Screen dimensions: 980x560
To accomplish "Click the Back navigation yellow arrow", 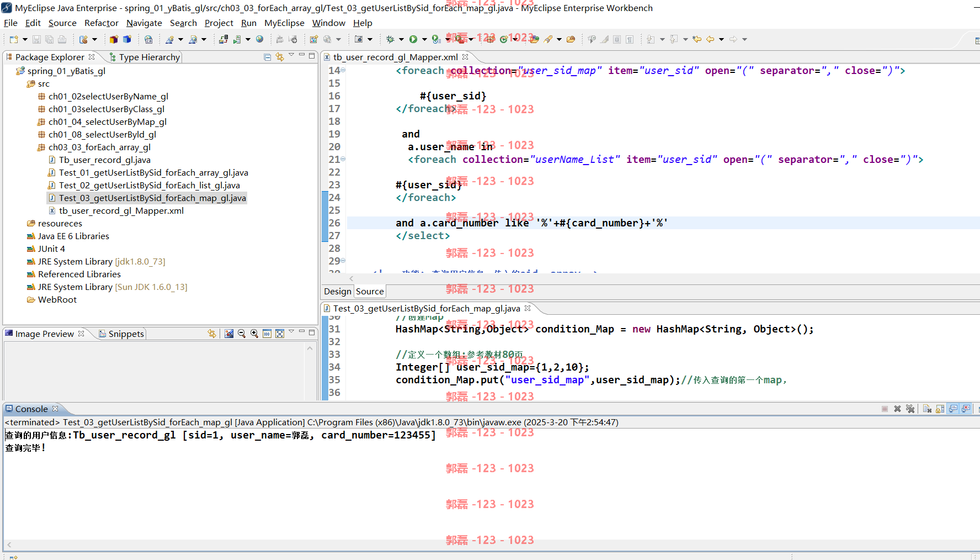I will pyautogui.click(x=710, y=39).
